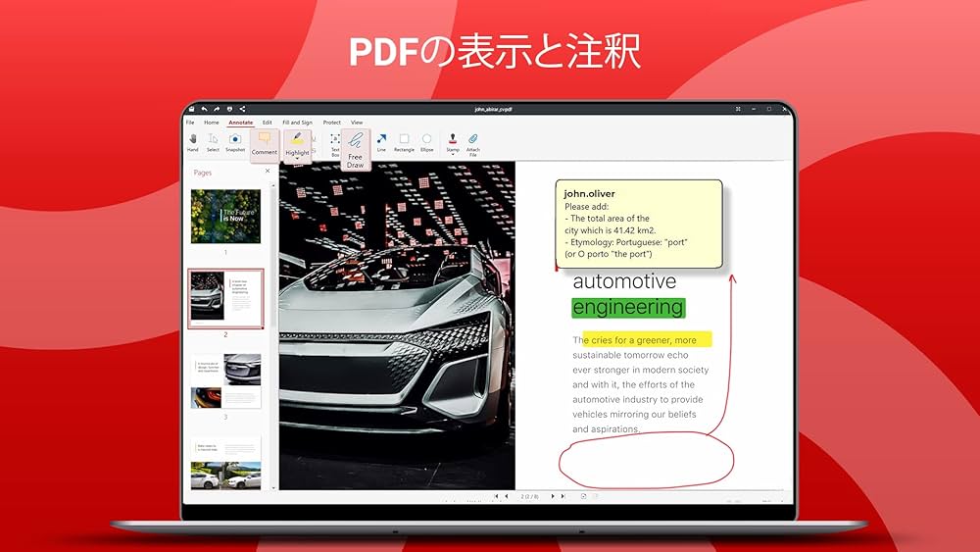Select the Ellipse shape tool

427,142
